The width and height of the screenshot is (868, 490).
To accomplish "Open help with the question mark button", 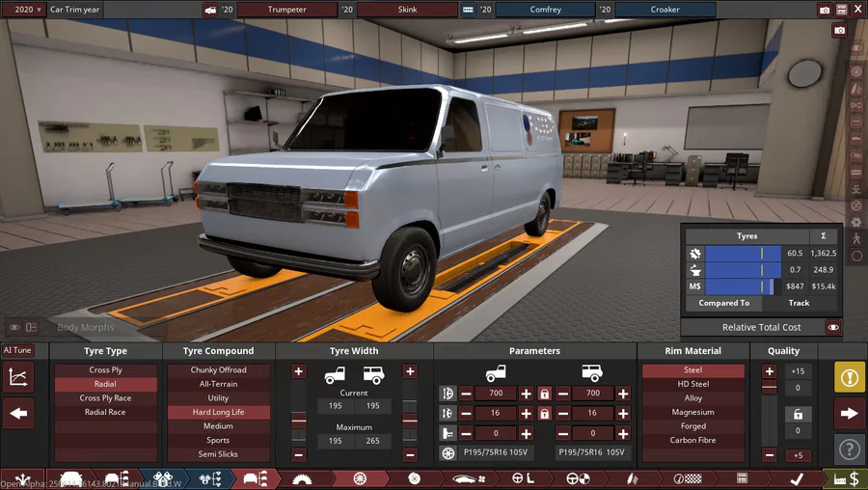I will pyautogui.click(x=849, y=449).
